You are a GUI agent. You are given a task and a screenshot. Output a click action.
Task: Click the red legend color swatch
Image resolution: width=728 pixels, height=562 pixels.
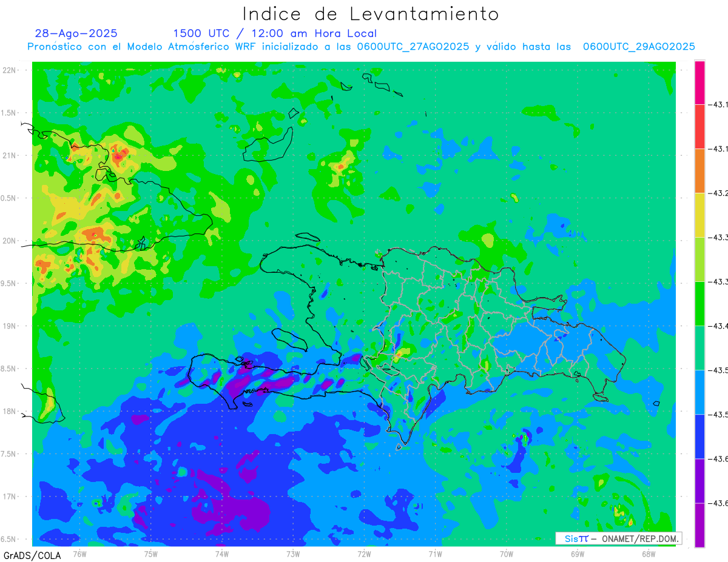pyautogui.click(x=699, y=127)
